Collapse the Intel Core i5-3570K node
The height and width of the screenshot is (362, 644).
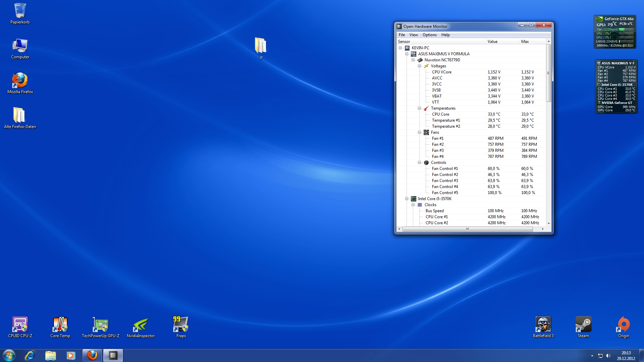click(407, 199)
